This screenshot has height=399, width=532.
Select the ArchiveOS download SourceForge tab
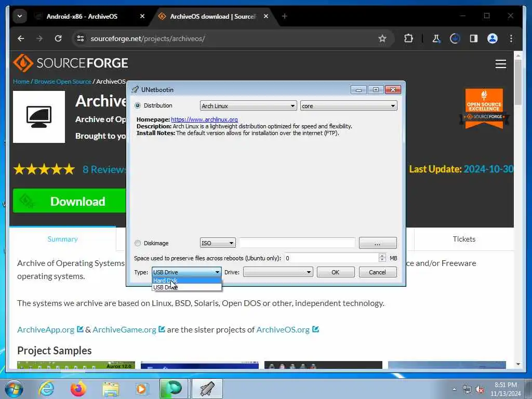point(212,16)
